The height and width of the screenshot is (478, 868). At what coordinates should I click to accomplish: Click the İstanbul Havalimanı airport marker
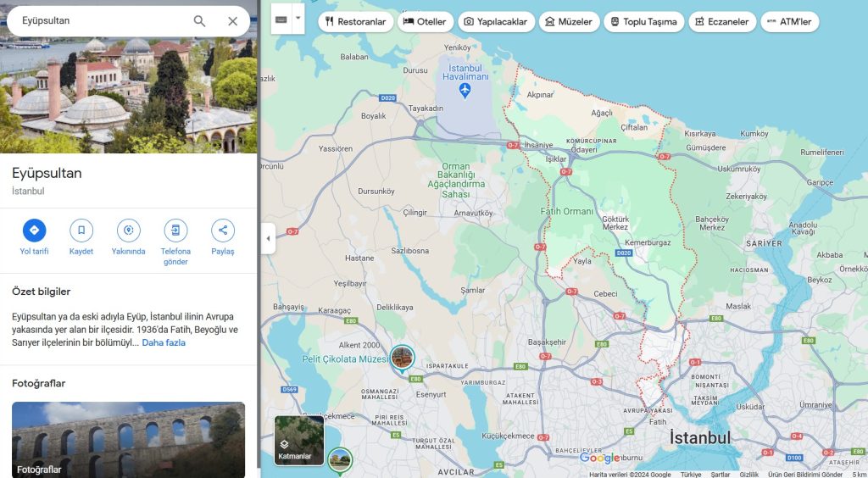tap(465, 90)
